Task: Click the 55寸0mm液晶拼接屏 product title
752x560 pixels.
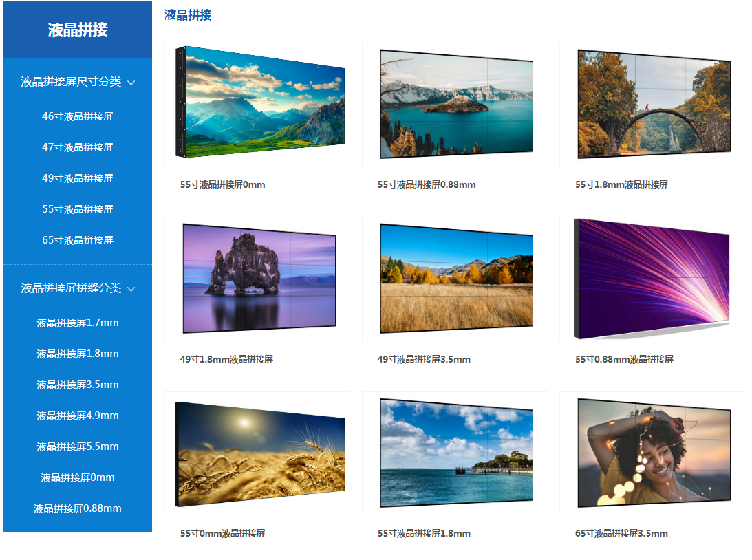Action: [x=222, y=533]
